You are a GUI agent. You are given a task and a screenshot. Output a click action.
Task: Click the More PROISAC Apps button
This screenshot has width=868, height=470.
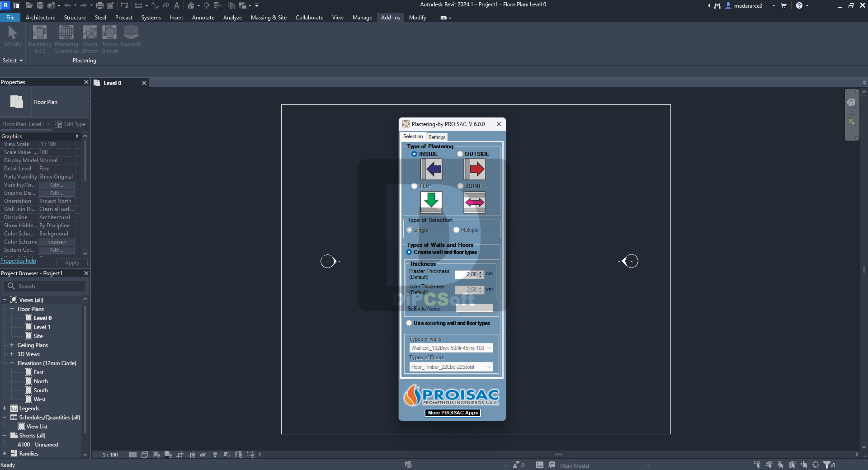coord(453,413)
